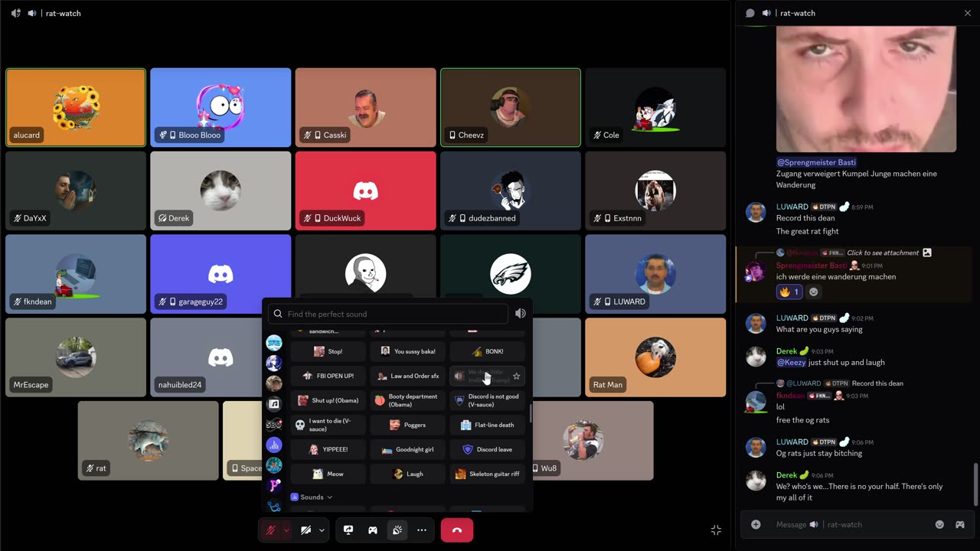Select the blue audio bars server icon

pyautogui.click(x=273, y=445)
